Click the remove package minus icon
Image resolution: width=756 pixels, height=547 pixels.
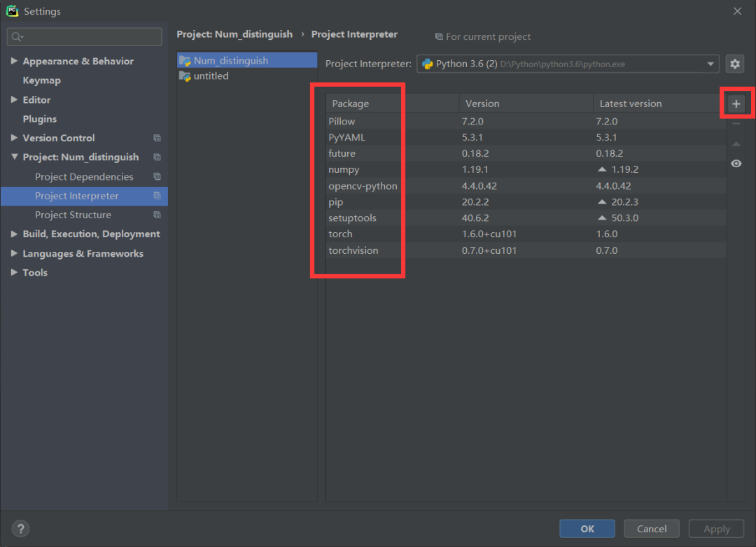736,124
